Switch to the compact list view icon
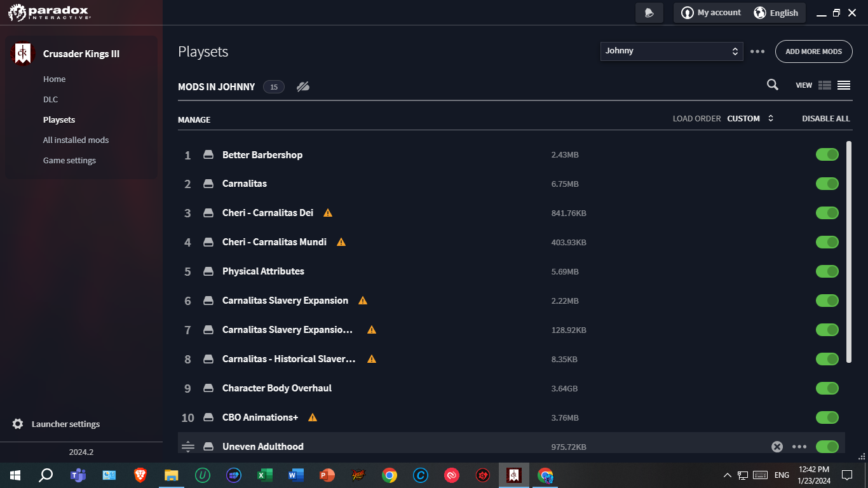The image size is (868, 488). [x=844, y=85]
